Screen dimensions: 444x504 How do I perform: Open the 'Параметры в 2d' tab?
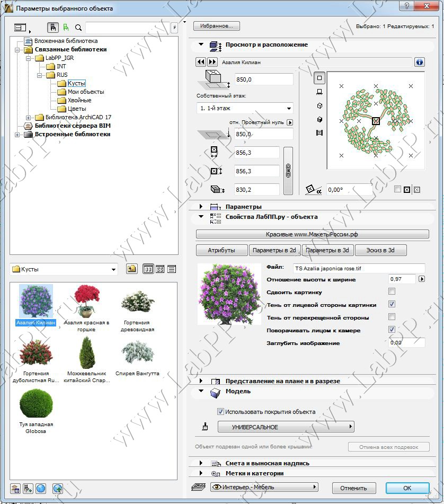click(274, 250)
